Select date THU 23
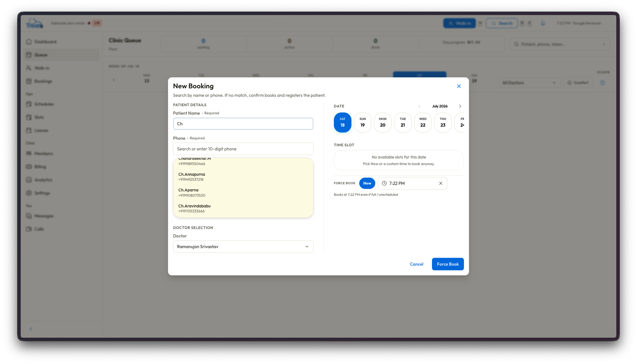 coord(443,122)
